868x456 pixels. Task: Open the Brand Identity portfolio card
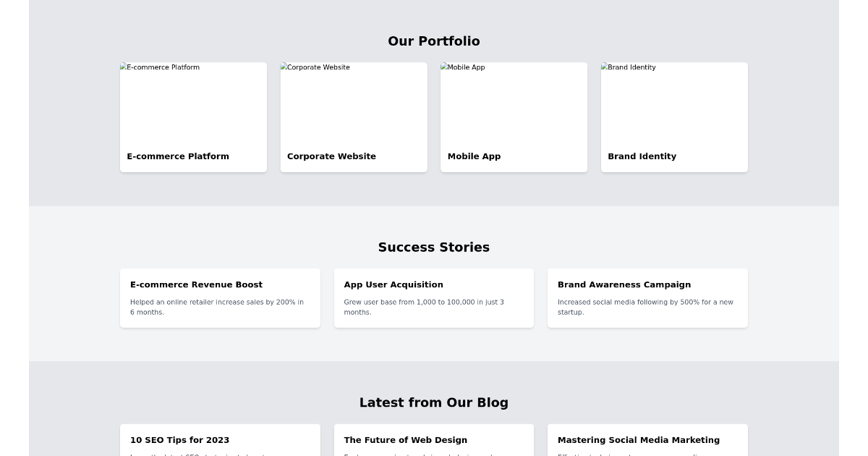[x=674, y=117]
